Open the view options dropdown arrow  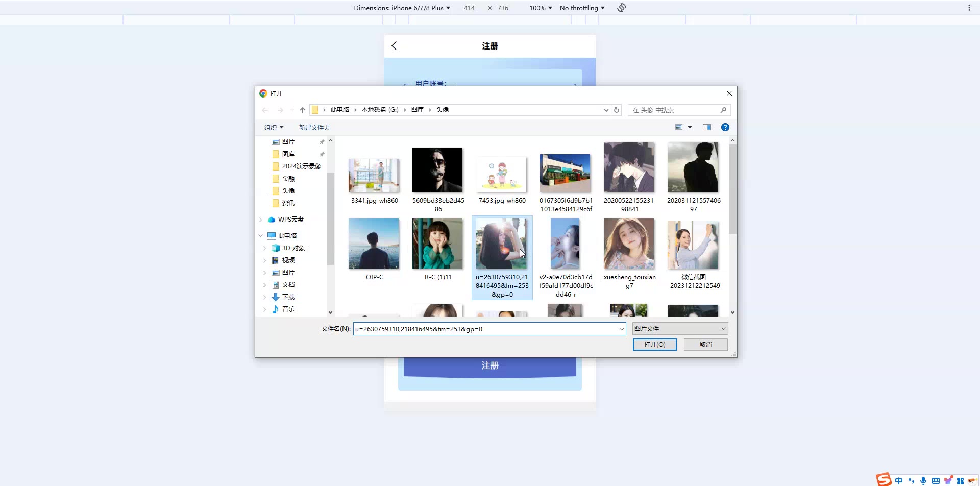[x=690, y=127]
